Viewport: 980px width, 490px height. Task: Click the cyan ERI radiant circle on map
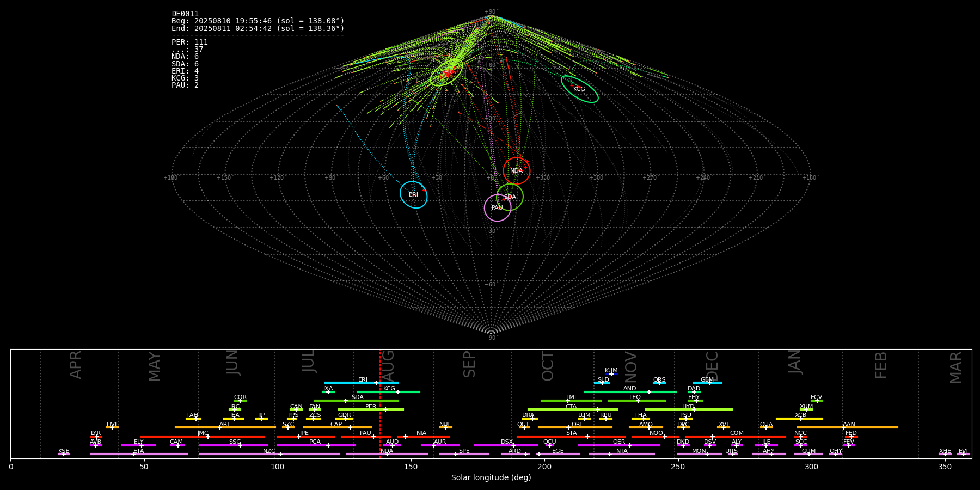pos(414,194)
